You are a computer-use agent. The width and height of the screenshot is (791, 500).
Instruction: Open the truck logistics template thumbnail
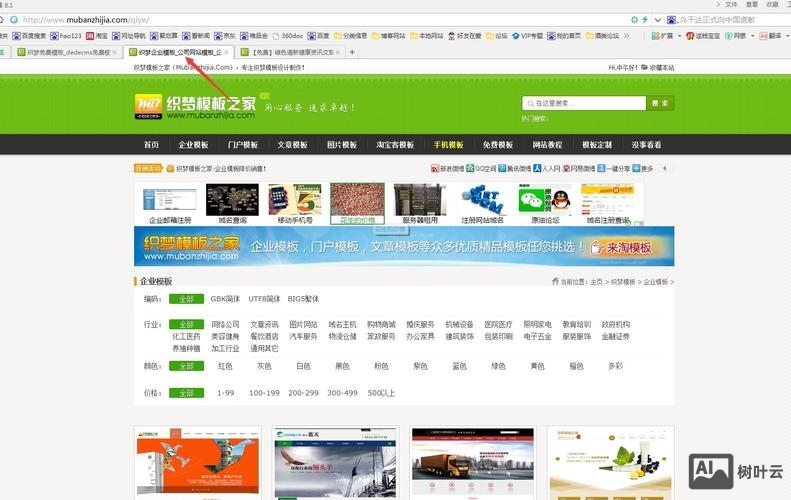[x=473, y=463]
